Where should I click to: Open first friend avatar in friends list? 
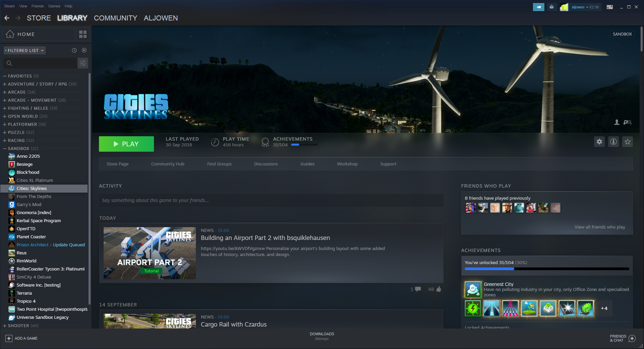tap(471, 208)
